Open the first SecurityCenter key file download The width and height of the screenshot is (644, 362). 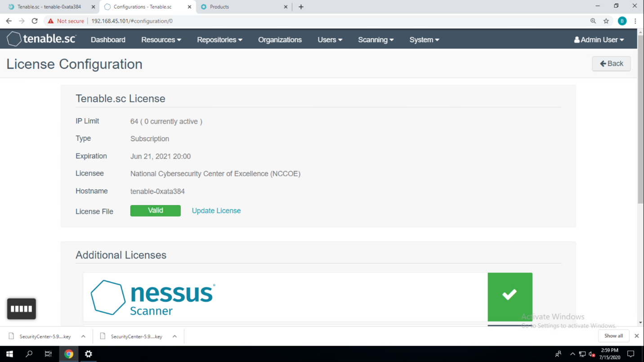coord(45,336)
